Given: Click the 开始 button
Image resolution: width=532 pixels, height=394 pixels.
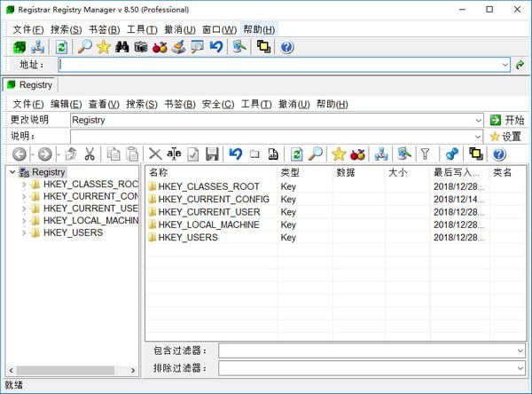Looking at the screenshot, I should [x=507, y=120].
